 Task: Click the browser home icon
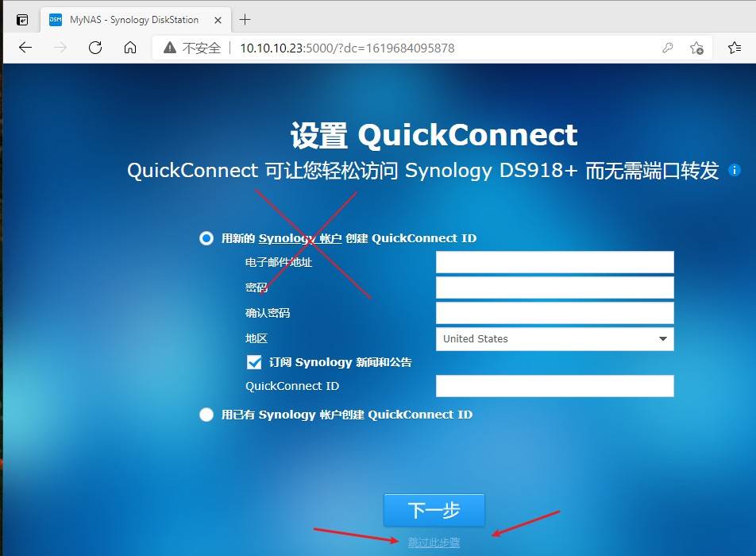pyautogui.click(x=132, y=48)
